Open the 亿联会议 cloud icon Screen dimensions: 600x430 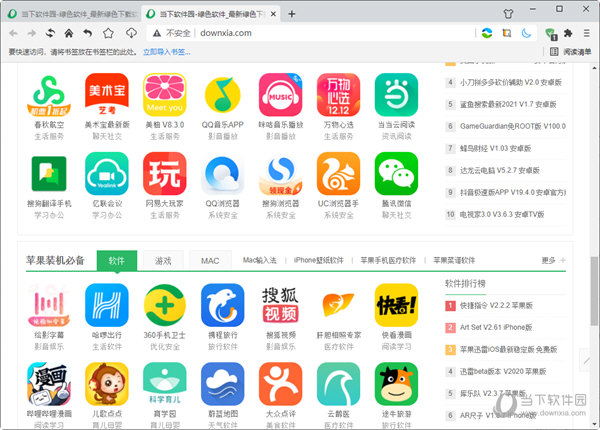click(x=107, y=174)
